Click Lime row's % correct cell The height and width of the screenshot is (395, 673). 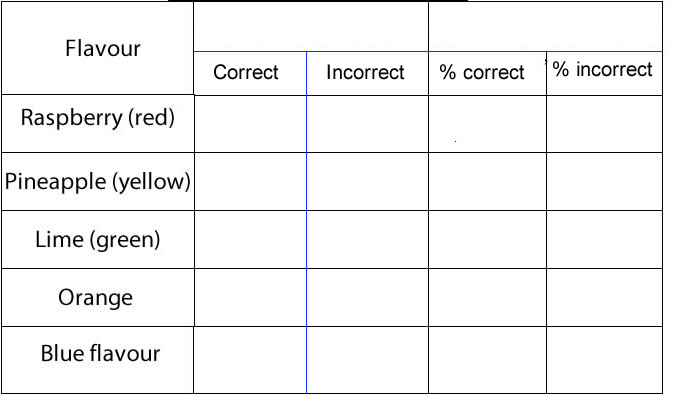pos(487,240)
